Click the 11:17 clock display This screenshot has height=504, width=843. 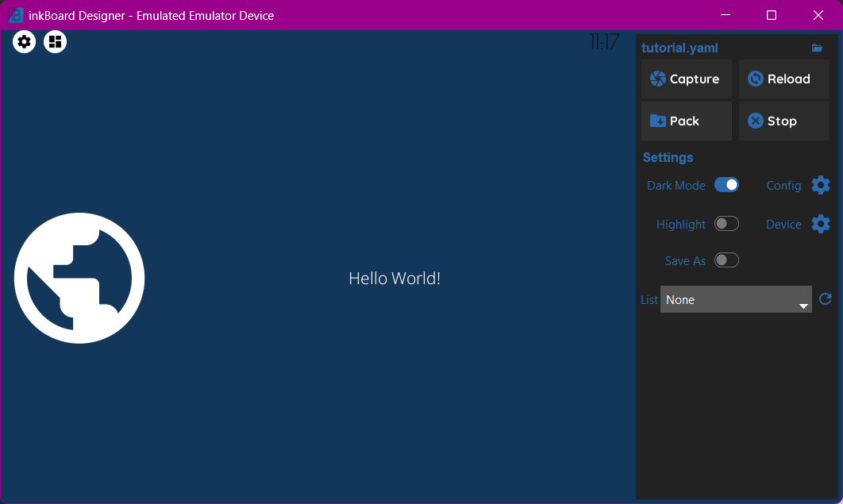tap(604, 42)
